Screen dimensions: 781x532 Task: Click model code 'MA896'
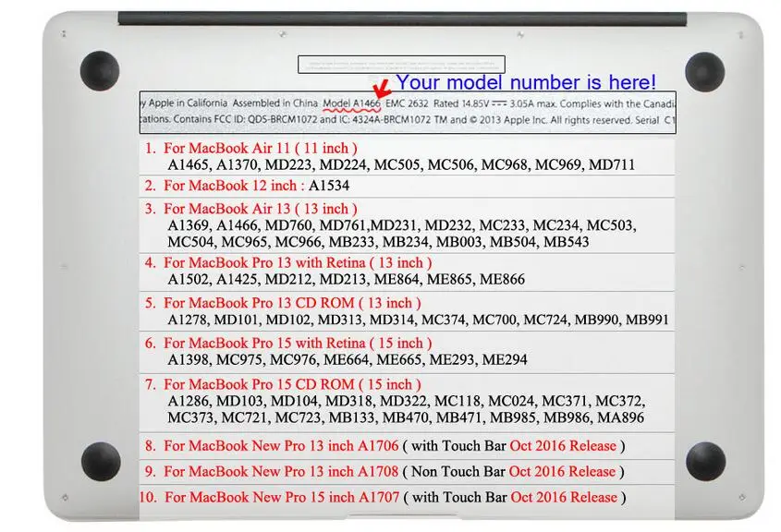point(620,417)
